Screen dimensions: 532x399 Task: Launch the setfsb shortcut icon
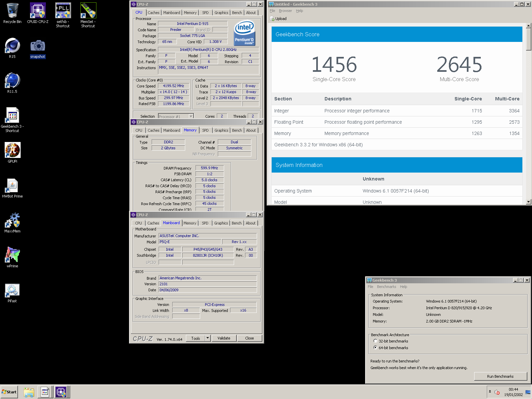[63, 15]
